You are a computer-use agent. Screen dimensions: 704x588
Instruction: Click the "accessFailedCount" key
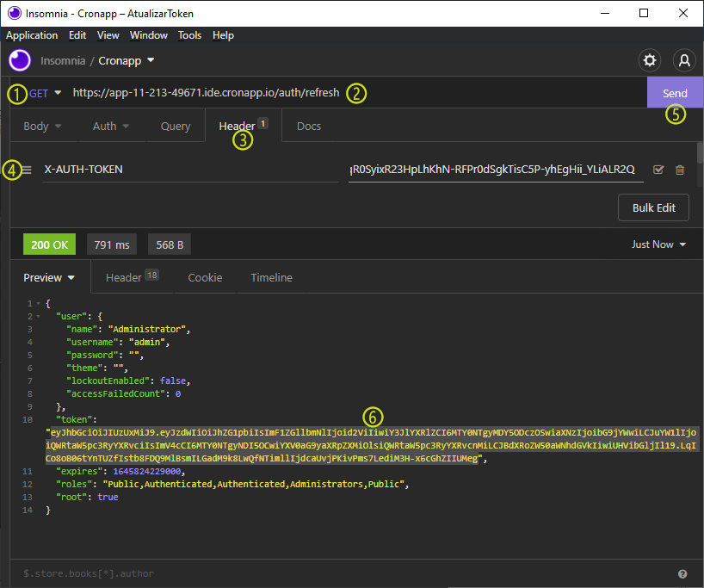116,394
